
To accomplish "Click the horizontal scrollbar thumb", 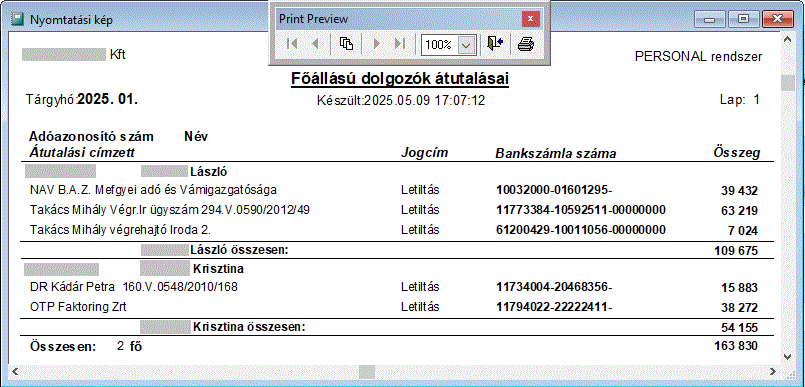I will [367, 371].
